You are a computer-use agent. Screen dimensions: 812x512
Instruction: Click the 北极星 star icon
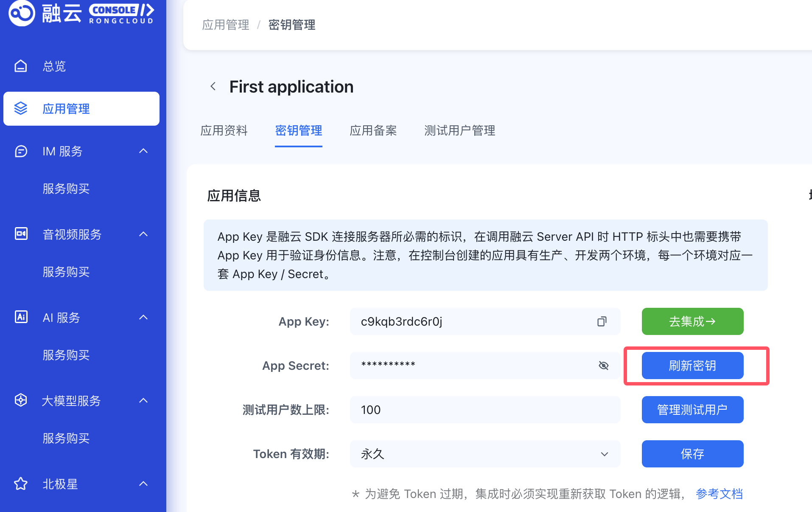(x=21, y=484)
